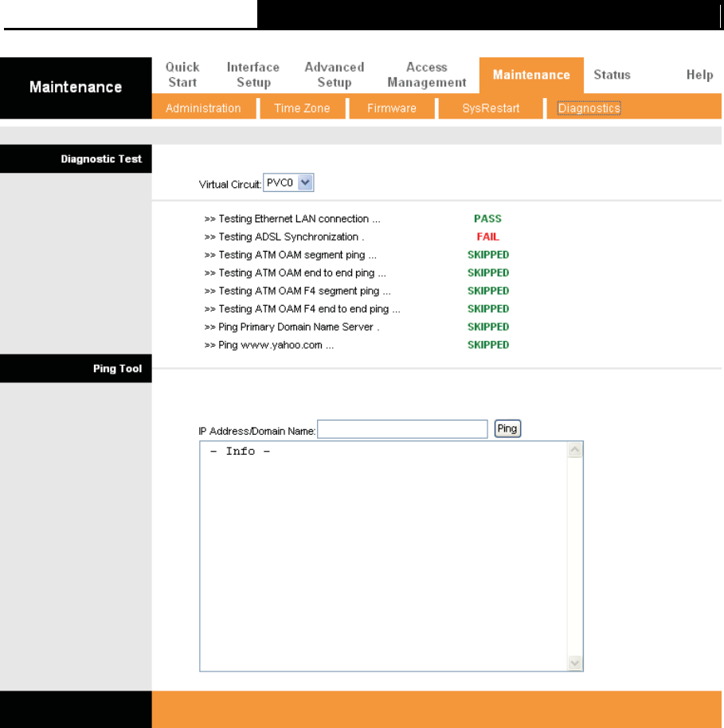Go to Access Management tab
724x728 pixels.
427,75
